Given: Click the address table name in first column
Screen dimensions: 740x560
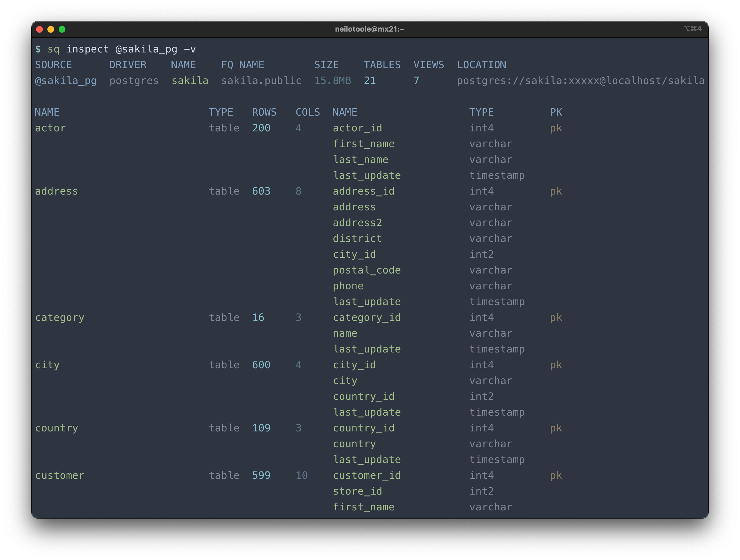Looking at the screenshot, I should 56,191.
